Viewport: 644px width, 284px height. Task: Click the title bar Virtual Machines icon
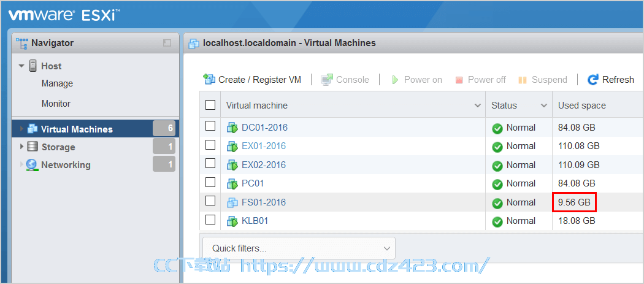(193, 43)
